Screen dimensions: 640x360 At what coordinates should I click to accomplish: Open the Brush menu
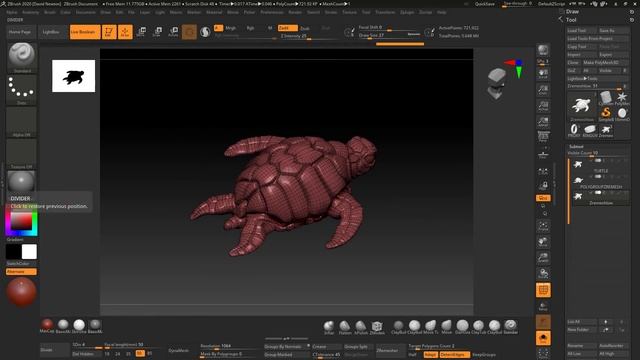click(50, 12)
